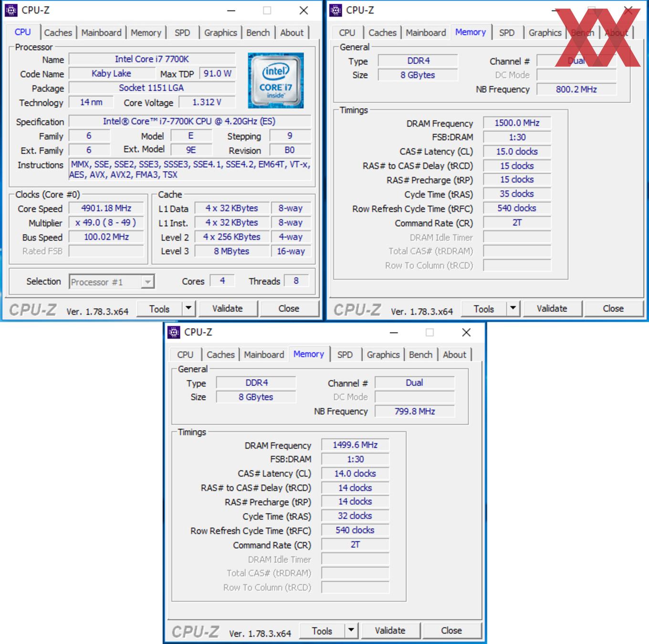Switch to Bench tab in CPU window
The height and width of the screenshot is (644, 649).
258,32
